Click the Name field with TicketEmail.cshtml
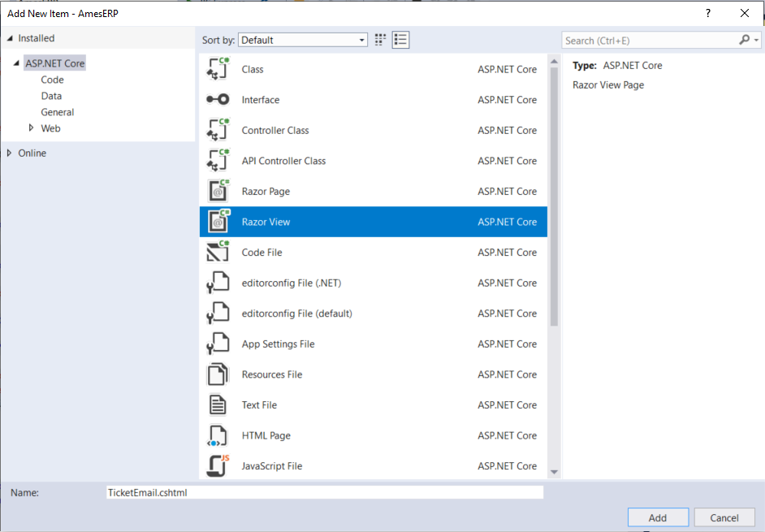 coord(325,492)
